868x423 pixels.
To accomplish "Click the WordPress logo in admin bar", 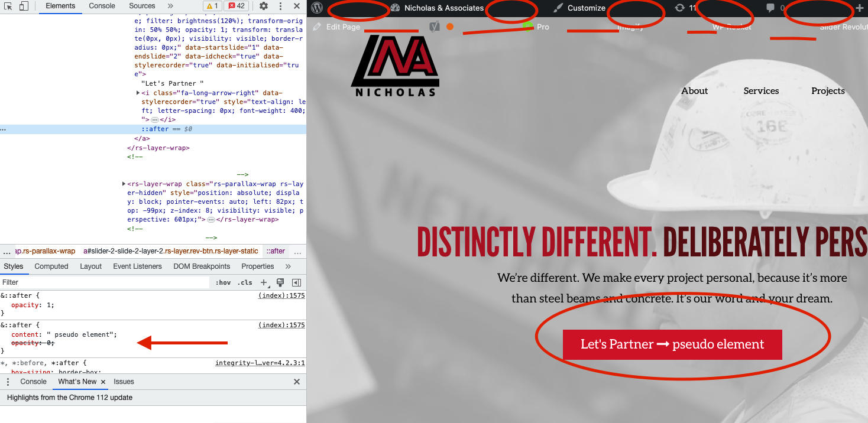I will (317, 8).
